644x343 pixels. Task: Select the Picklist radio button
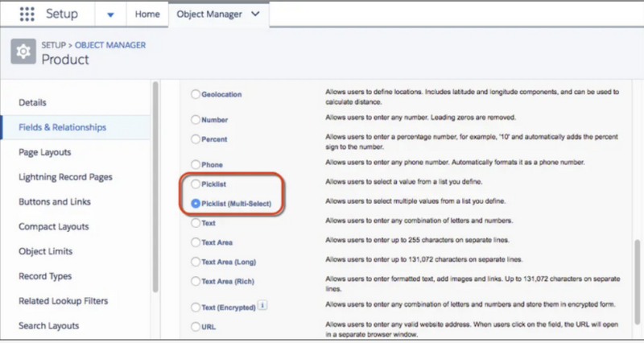(x=196, y=184)
